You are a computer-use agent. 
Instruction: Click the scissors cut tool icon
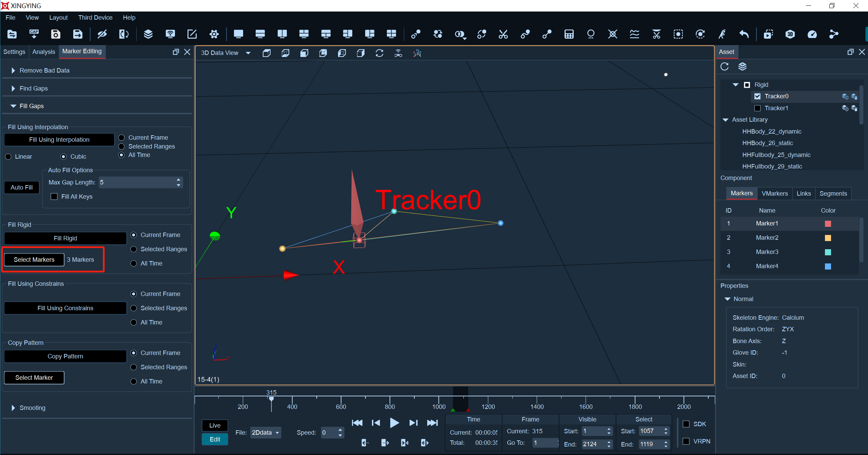[x=503, y=34]
